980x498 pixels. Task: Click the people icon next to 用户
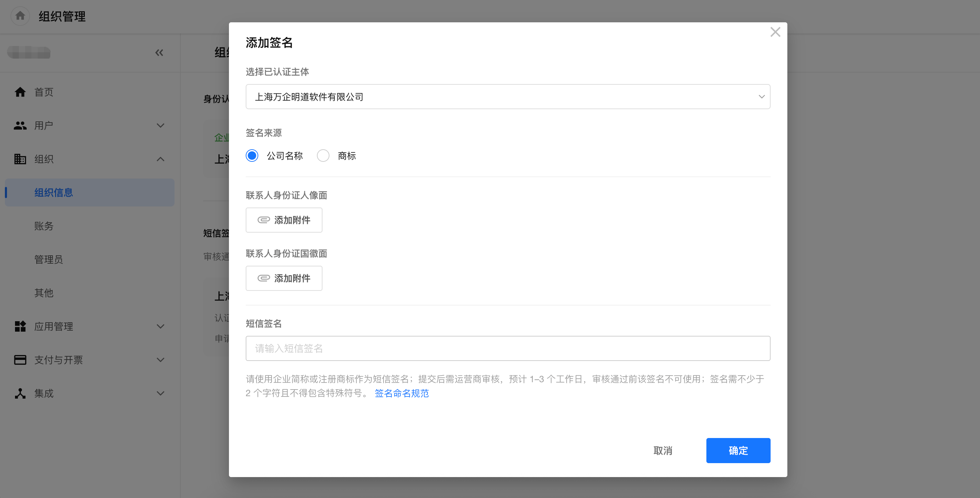20,126
